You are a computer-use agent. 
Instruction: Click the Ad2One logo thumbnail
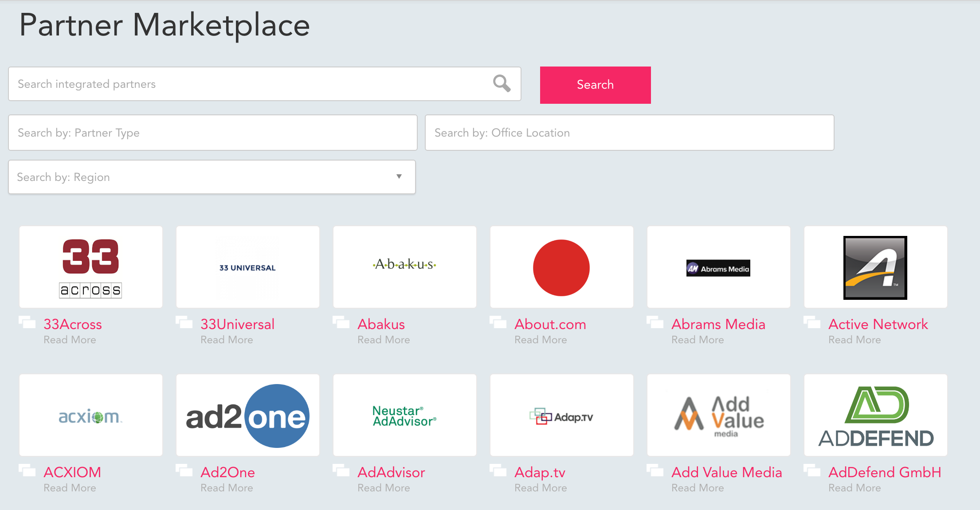pos(247,415)
